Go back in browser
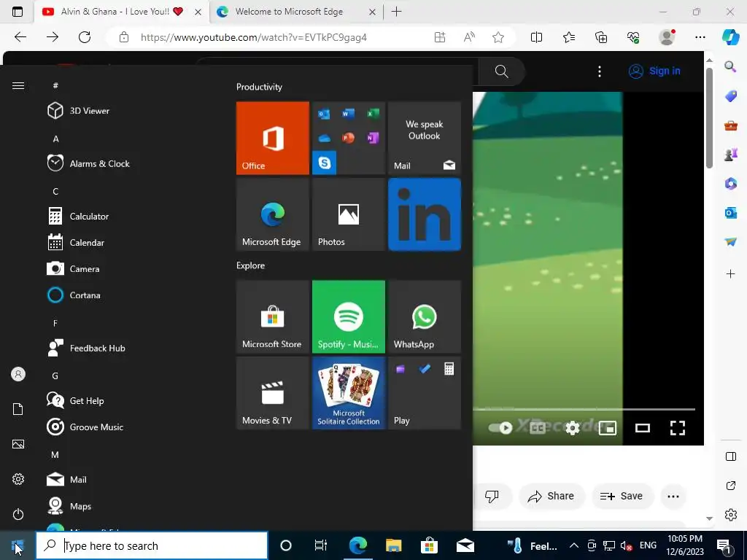 click(20, 37)
